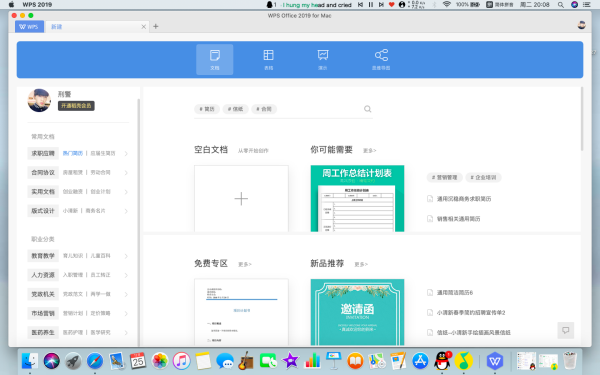Open the 邀请函 invitation template thumbnail
Viewport: 600px width, 375px height.
(357, 312)
